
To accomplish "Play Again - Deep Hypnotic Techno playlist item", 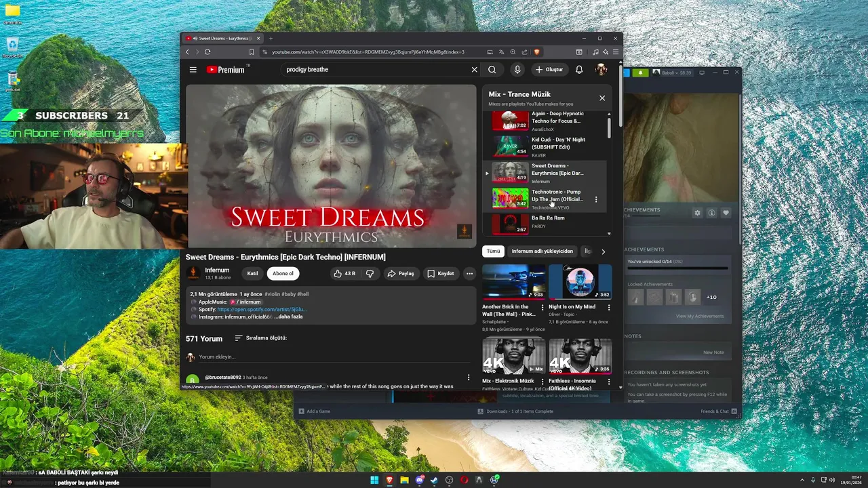I will click(546, 121).
